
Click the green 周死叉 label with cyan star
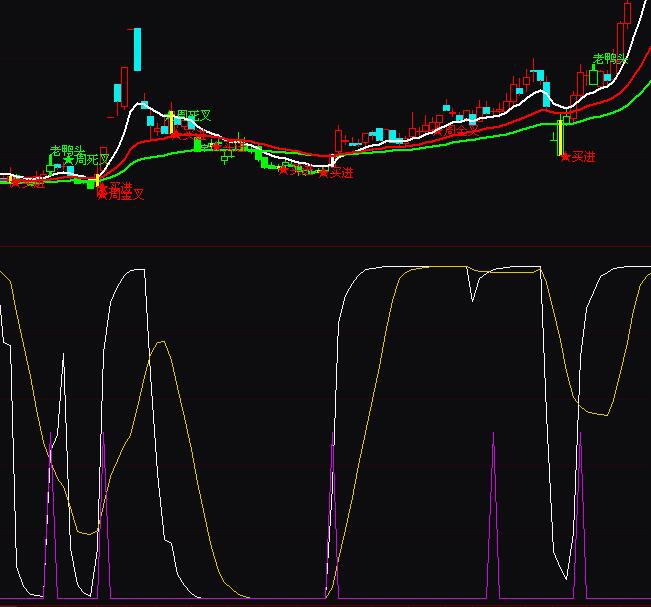[86, 160]
